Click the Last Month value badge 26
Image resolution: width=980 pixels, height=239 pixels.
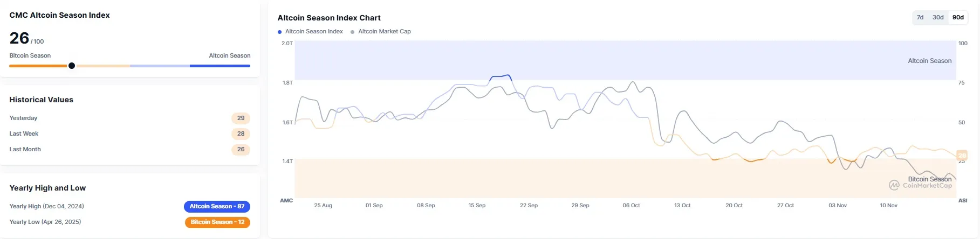pyautogui.click(x=241, y=149)
